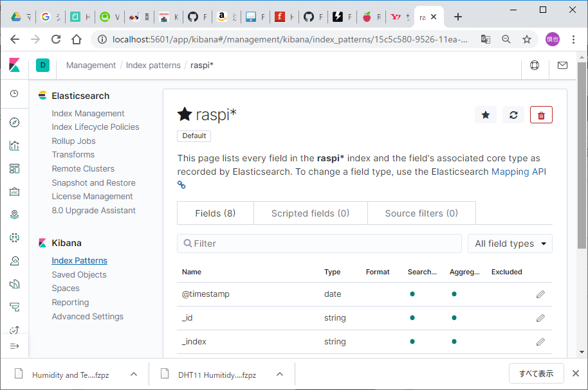Viewport: 588px width, 390px height.
Task: Open Advanced Settings
Action: [87, 317]
